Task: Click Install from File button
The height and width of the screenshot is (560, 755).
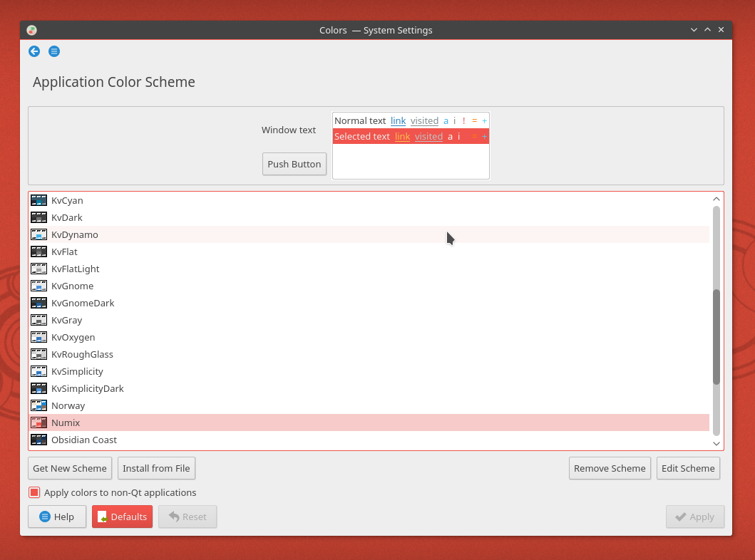Action: click(156, 468)
